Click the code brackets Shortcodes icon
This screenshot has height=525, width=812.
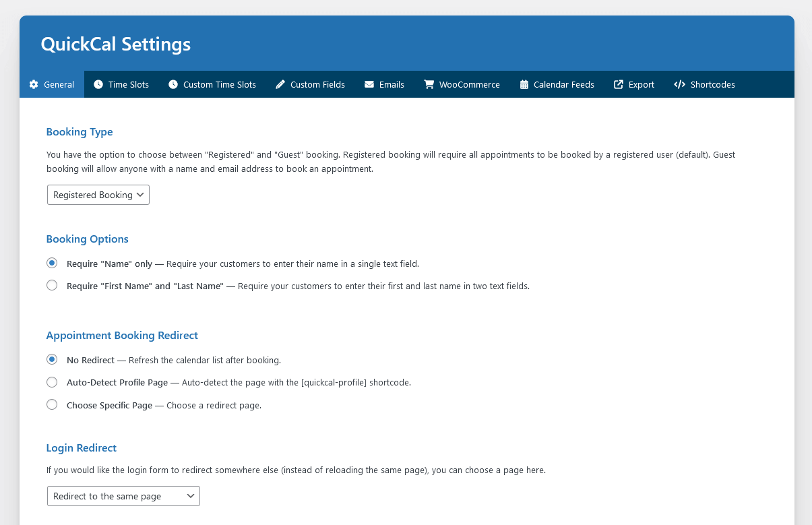pos(679,84)
